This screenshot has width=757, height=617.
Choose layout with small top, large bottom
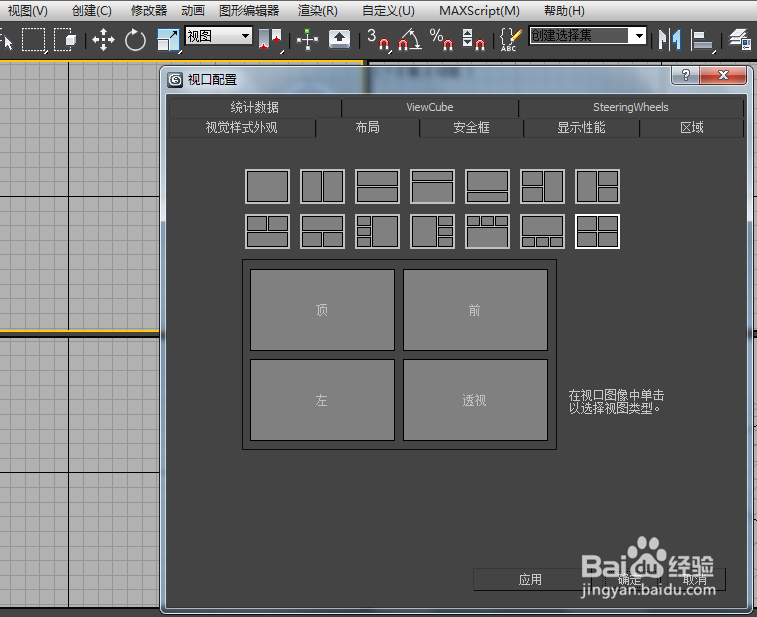433,186
